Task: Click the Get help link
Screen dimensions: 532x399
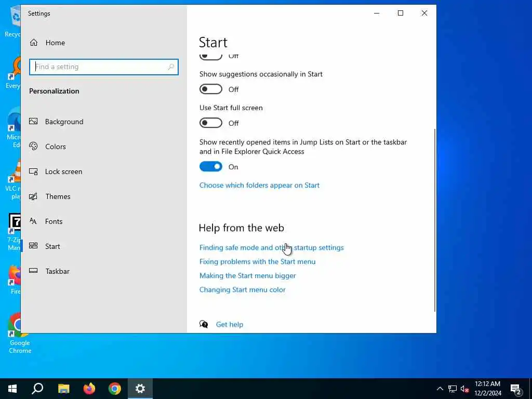Action: pyautogui.click(x=229, y=324)
